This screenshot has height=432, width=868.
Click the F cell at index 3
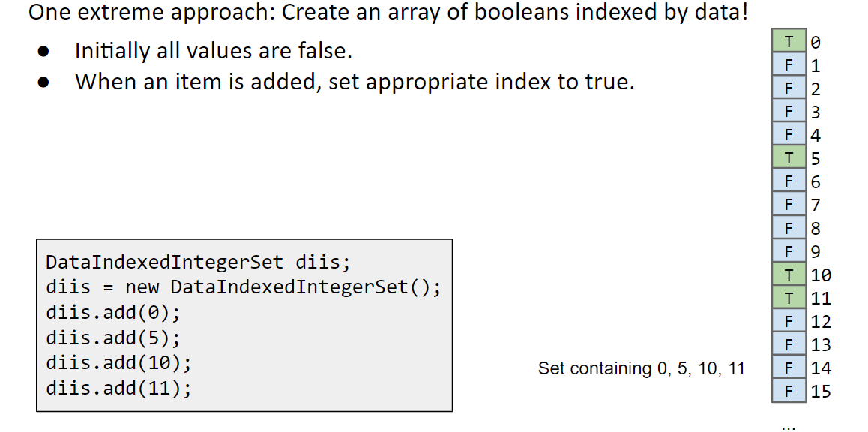789,111
